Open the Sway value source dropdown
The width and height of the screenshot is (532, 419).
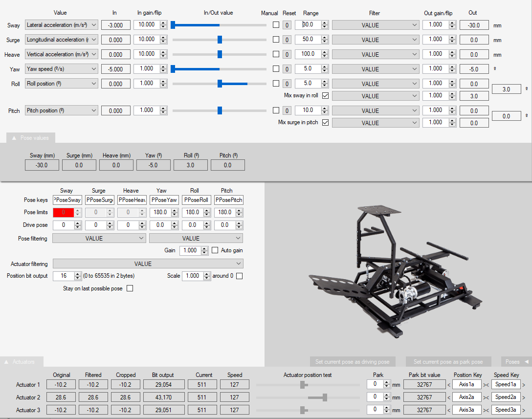pos(62,25)
